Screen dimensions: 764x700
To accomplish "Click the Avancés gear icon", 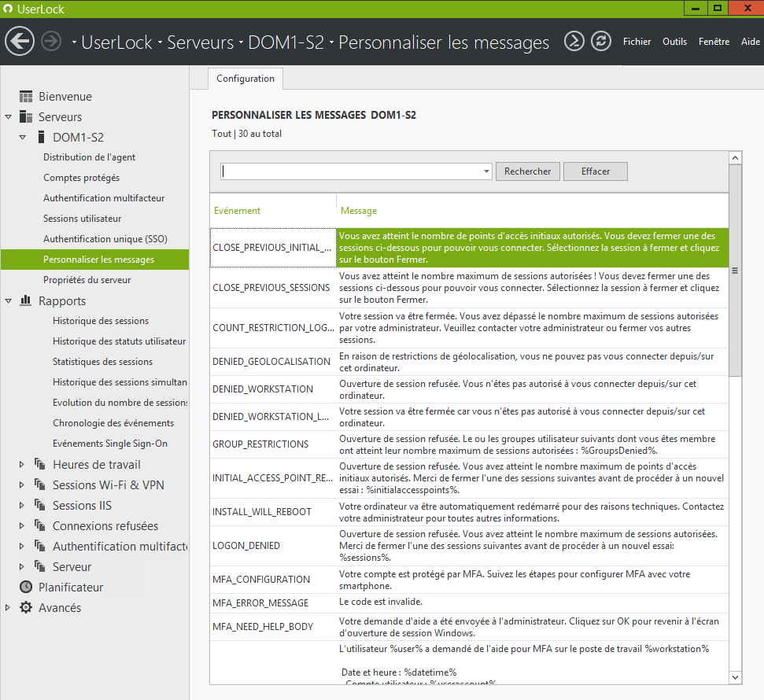I will point(26,607).
